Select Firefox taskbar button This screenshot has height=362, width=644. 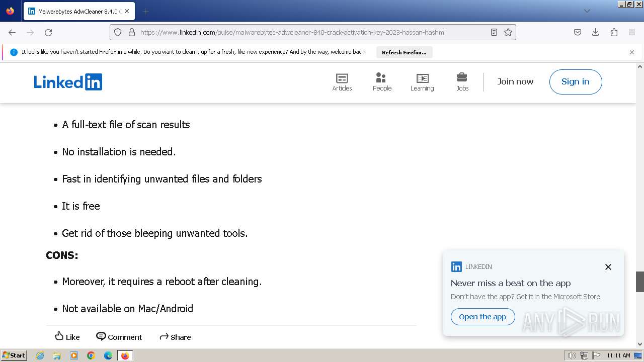[x=125, y=355]
